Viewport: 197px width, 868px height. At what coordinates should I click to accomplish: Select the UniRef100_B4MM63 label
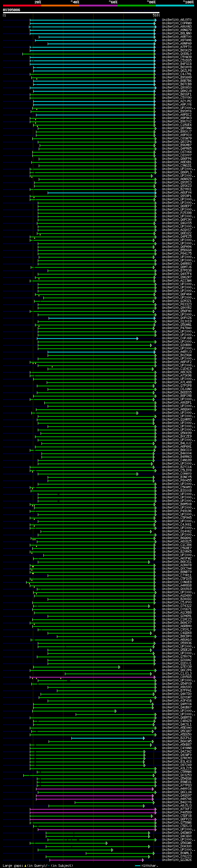[176, 457]
